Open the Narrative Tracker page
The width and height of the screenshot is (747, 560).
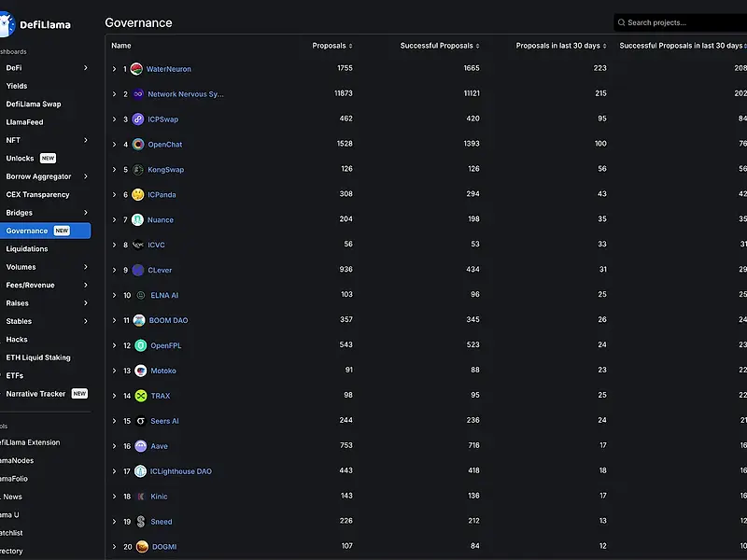(35, 394)
